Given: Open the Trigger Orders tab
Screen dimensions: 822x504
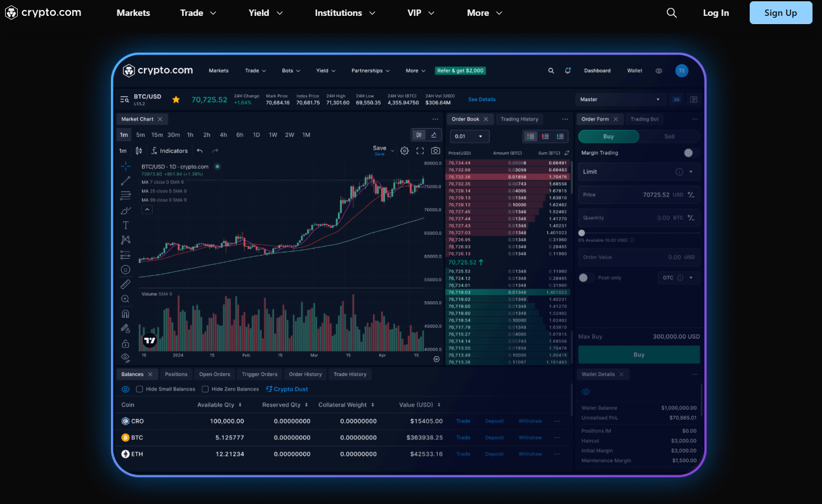Looking at the screenshot, I should (x=259, y=374).
